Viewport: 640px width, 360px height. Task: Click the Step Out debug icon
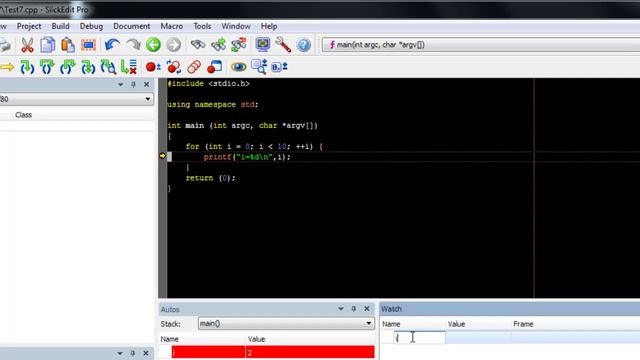pos(67,67)
